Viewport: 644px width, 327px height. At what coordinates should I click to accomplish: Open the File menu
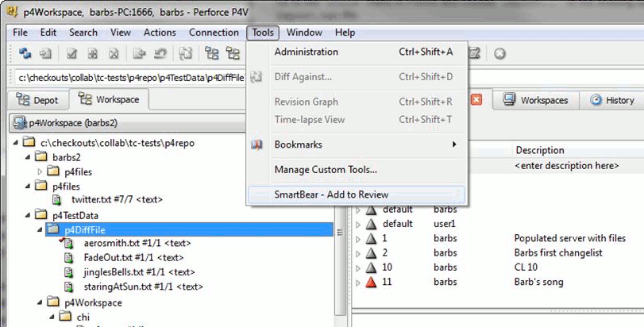tap(20, 33)
